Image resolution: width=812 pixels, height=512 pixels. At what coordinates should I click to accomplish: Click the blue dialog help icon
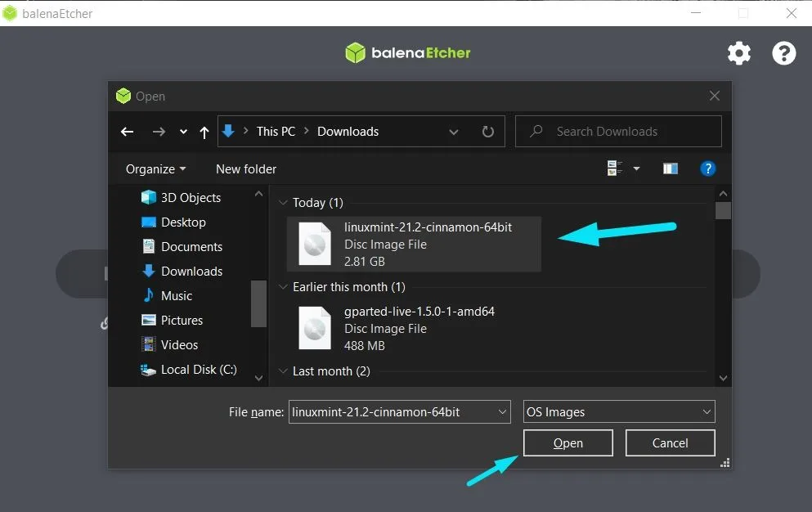pyautogui.click(x=708, y=168)
